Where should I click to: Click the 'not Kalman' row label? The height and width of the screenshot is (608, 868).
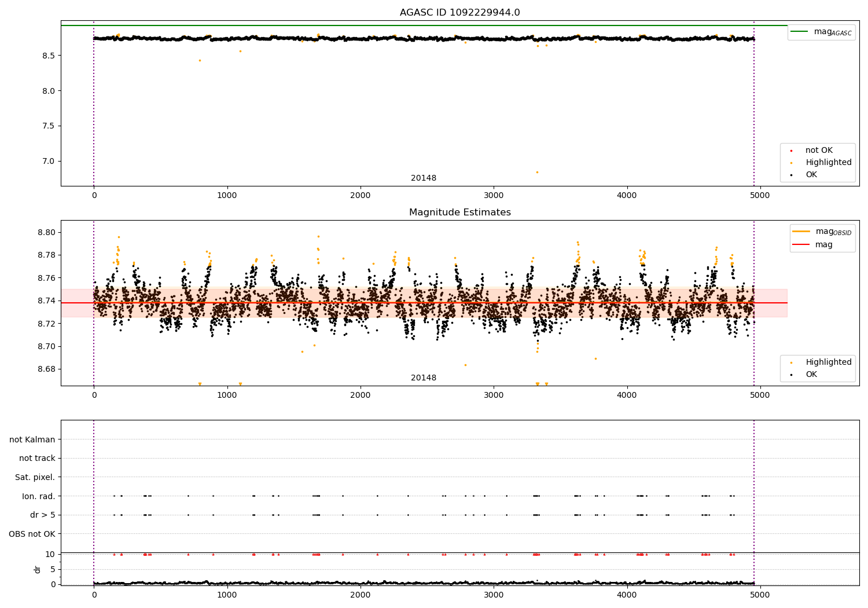coord(32,439)
